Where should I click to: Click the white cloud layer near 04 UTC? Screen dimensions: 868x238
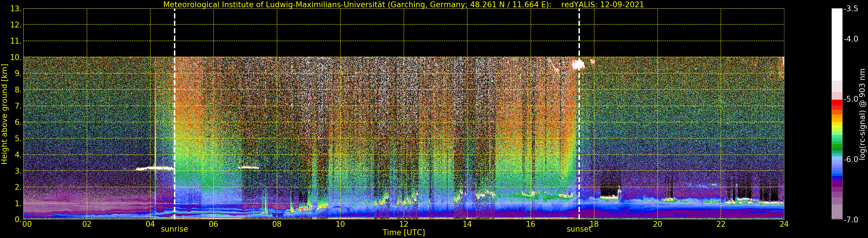(155, 168)
